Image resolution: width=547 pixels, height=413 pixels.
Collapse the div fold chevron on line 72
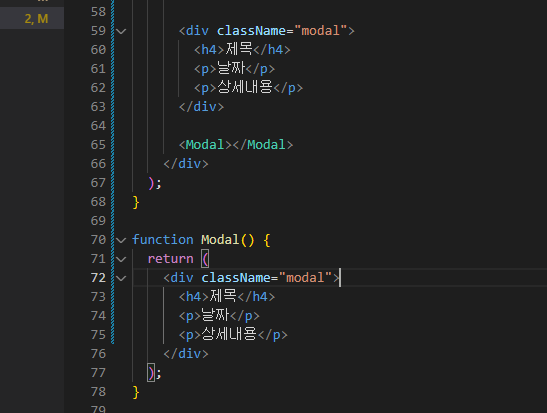tap(121, 278)
